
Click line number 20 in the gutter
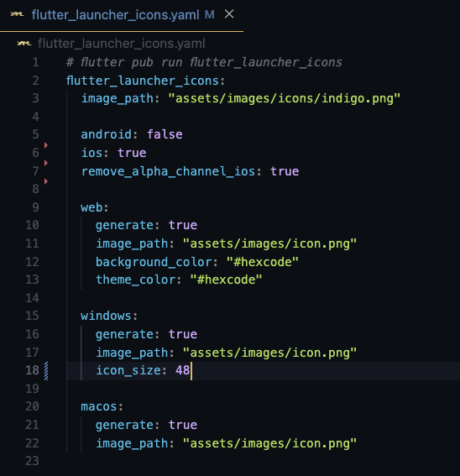coord(32,407)
